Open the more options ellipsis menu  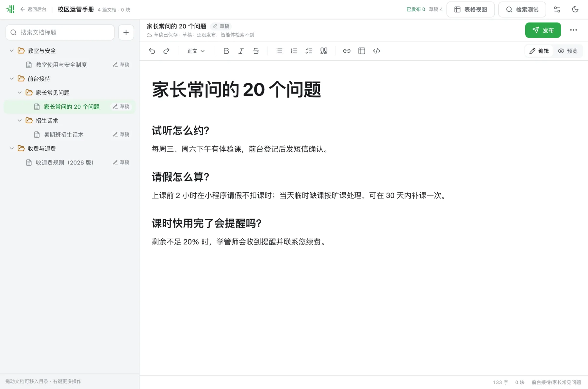574,30
